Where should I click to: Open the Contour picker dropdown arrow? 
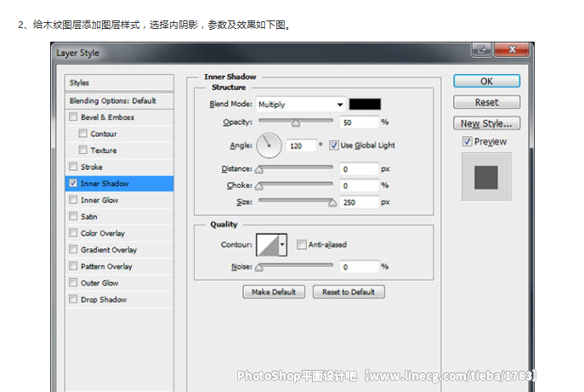[283, 244]
